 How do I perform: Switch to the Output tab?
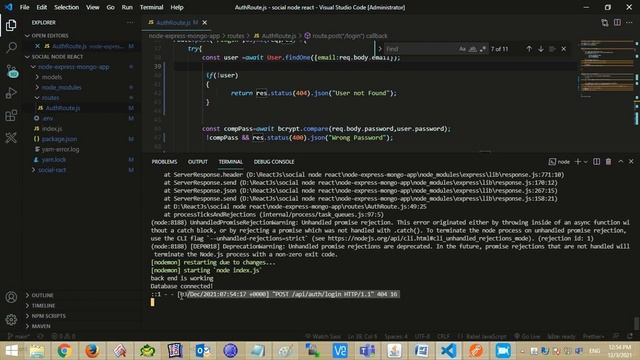(198, 162)
